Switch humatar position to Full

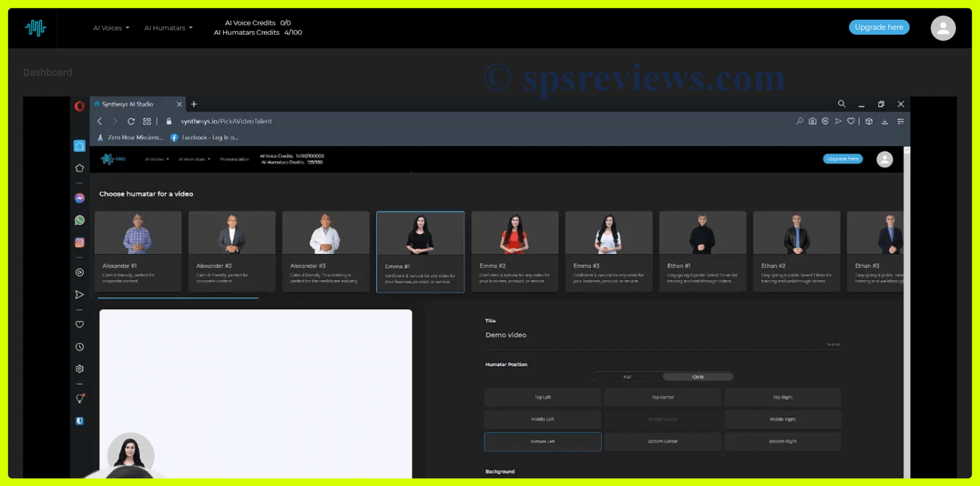(x=627, y=377)
